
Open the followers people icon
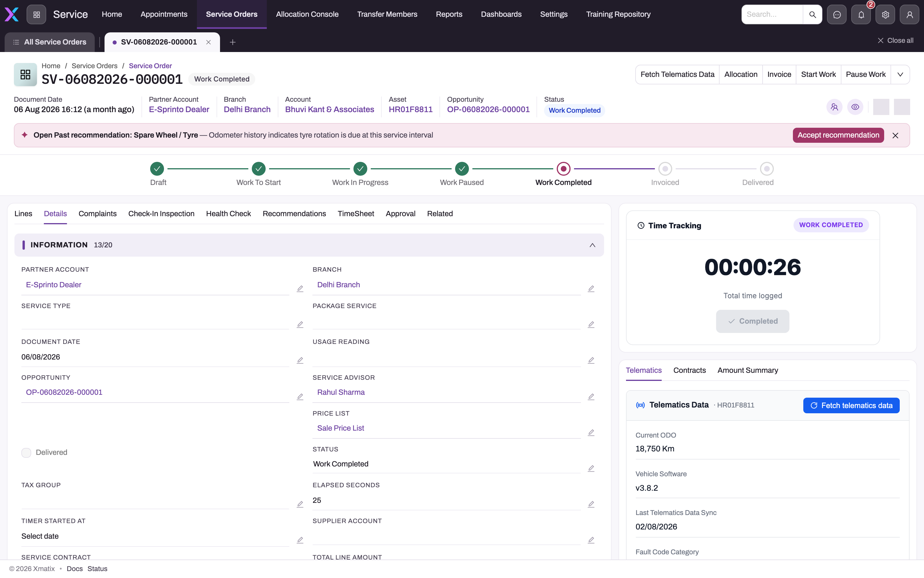[834, 107]
